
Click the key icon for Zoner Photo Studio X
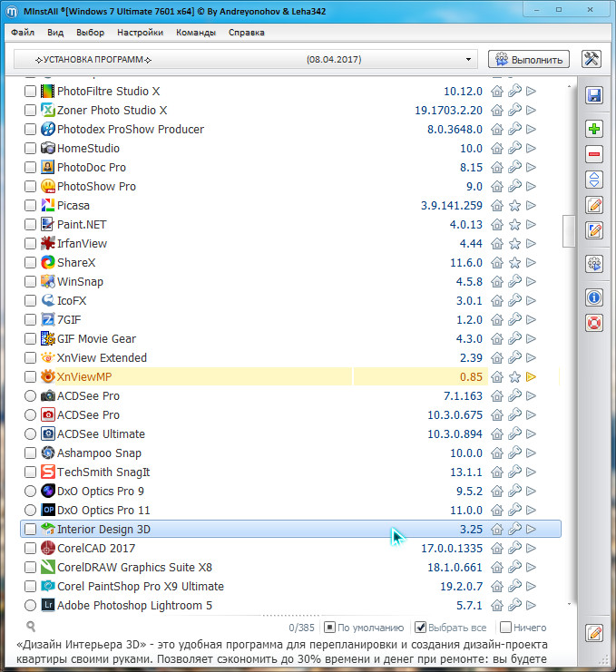pos(514,110)
